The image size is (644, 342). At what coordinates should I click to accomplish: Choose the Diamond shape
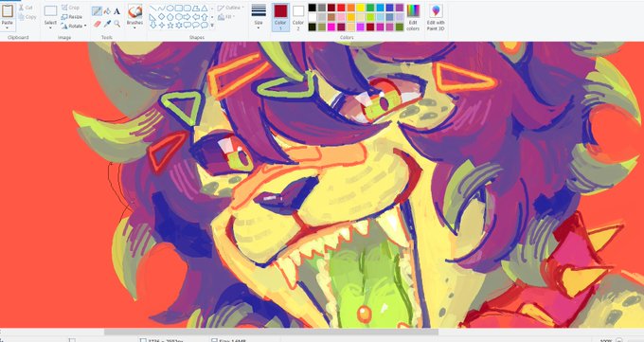coord(161,17)
